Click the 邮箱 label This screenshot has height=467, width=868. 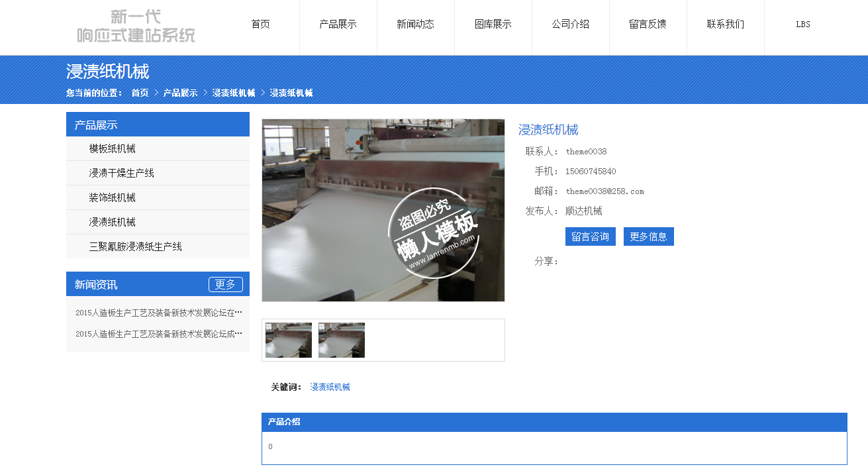coord(547,191)
